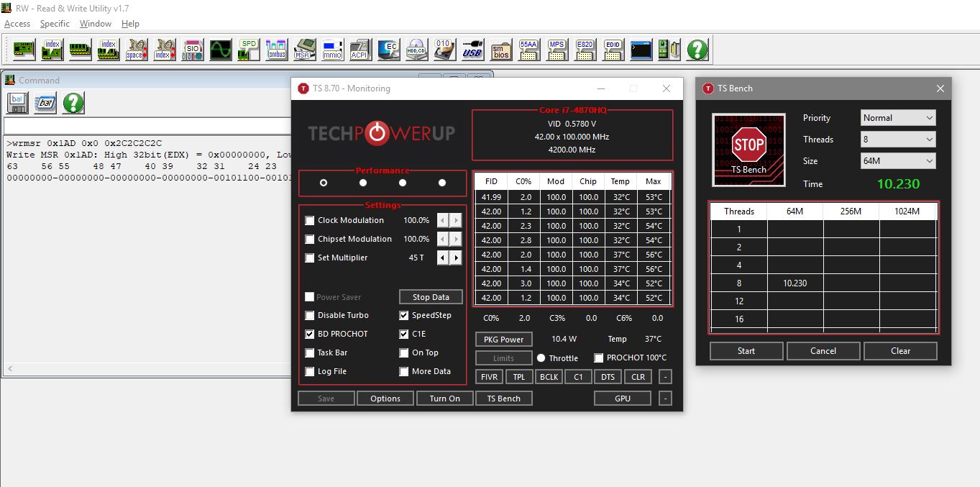This screenshot has width=980, height=487.
Task: Click the 10.230 result cell for 8 threads
Action: (795, 283)
